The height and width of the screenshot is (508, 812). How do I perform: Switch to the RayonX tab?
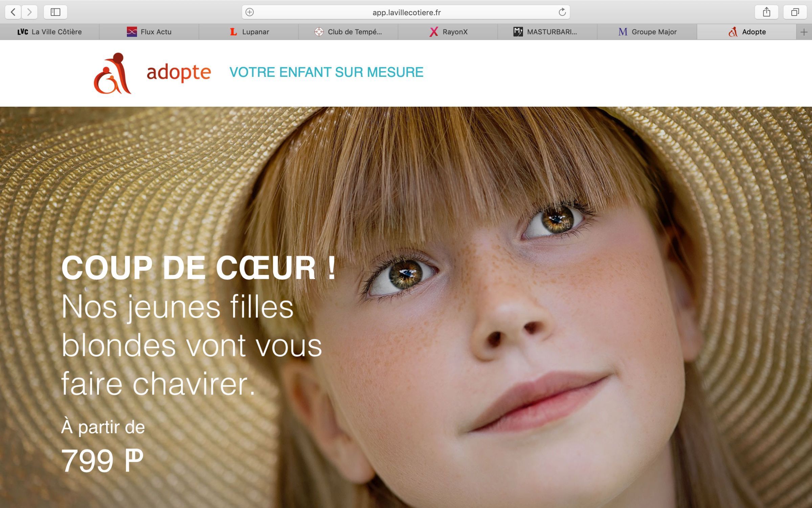448,32
